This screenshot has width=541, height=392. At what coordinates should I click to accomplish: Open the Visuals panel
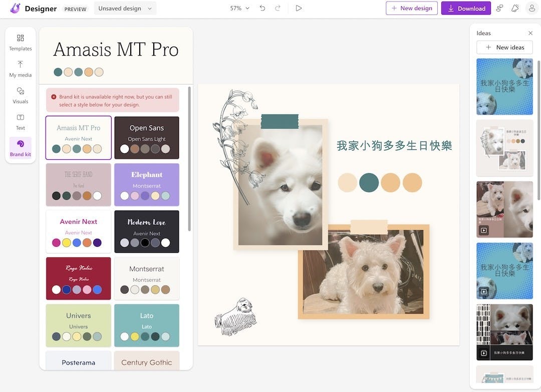point(21,95)
